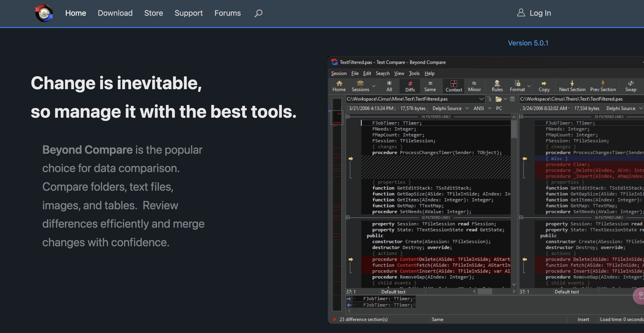Click the search magnifier icon

(259, 13)
